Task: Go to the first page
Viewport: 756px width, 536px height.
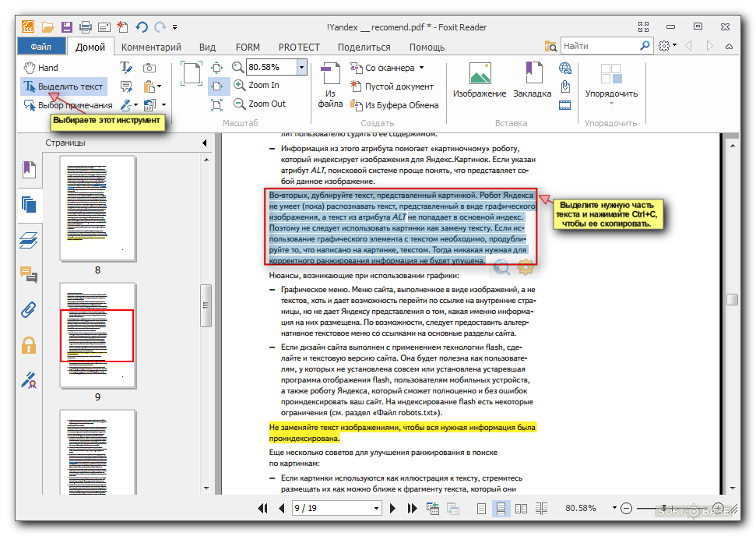Action: (262, 508)
